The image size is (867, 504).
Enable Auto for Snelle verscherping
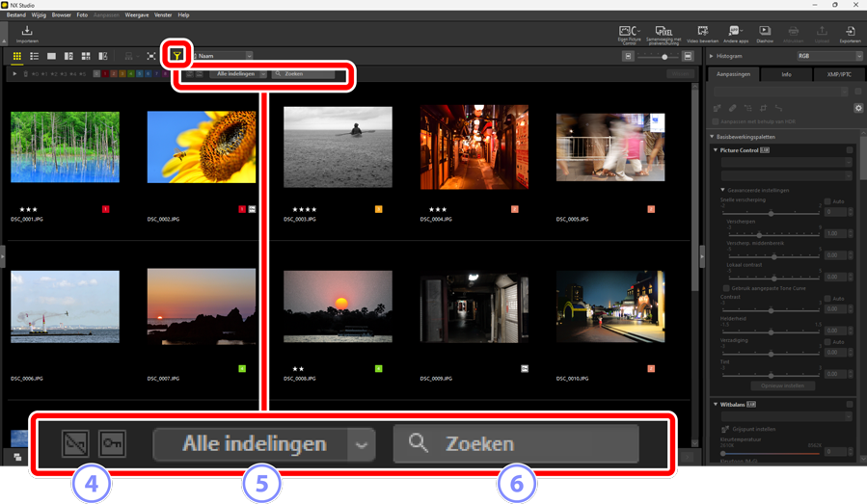coord(827,201)
